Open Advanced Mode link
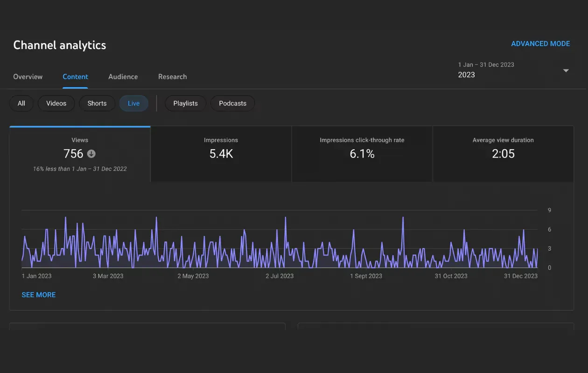Image resolution: width=588 pixels, height=373 pixels. pyautogui.click(x=540, y=44)
